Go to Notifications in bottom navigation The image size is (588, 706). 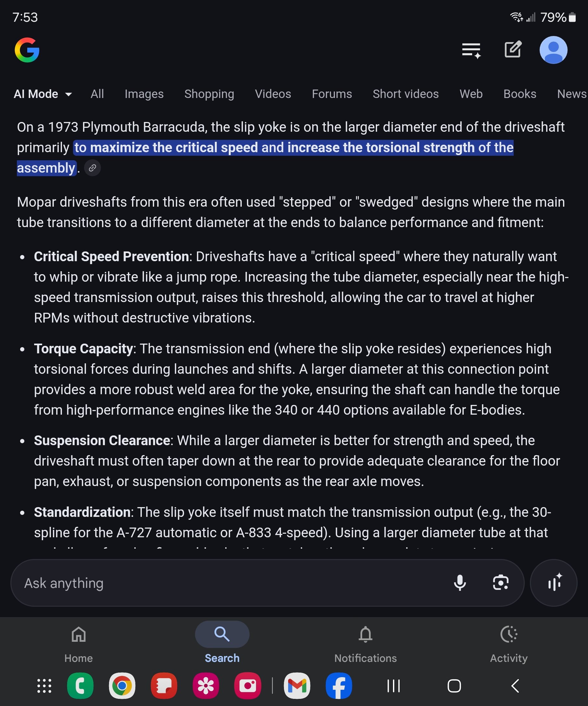pyautogui.click(x=365, y=641)
